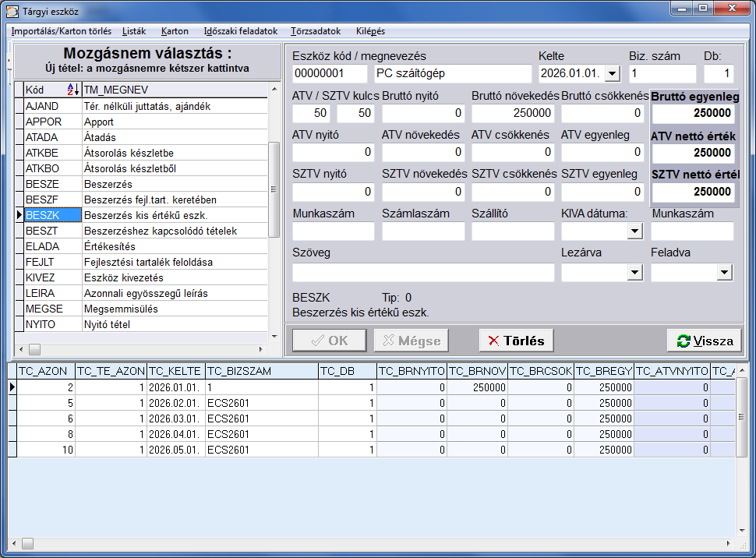Select the NYITO Nyitó tétel row
756x558 pixels.
coord(141,324)
